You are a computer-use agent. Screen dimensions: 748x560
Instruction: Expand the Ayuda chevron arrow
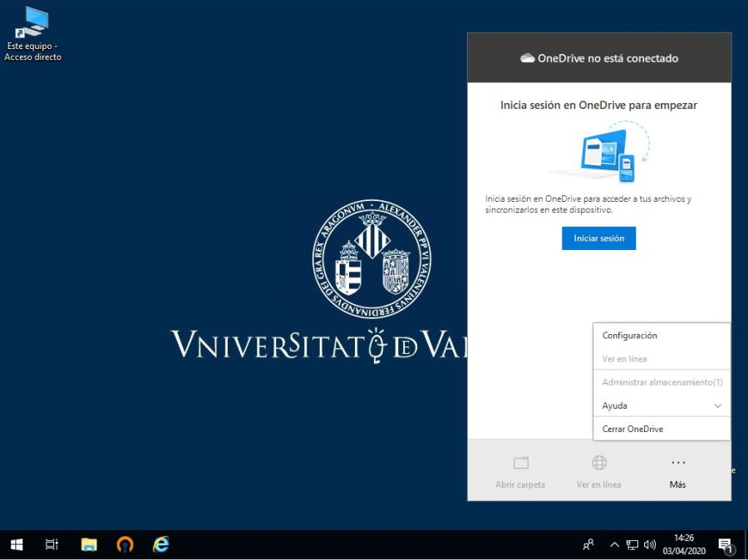pyautogui.click(x=717, y=406)
